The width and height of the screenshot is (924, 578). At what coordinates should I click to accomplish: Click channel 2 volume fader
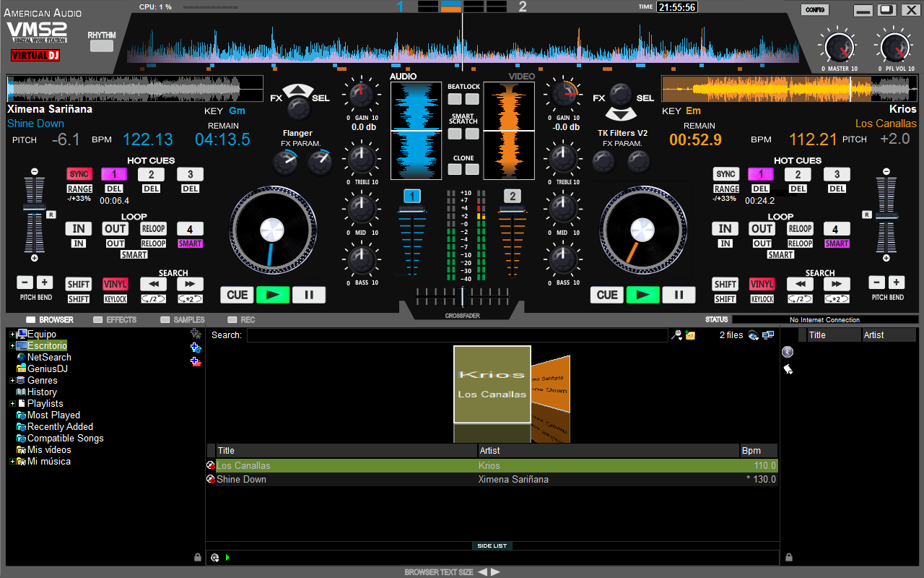pos(512,209)
